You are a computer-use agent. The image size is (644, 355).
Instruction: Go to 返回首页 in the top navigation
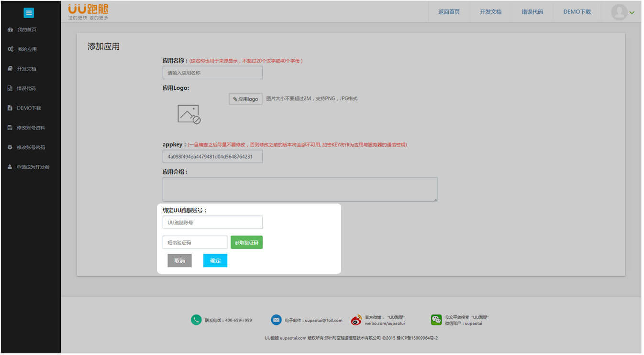449,12
